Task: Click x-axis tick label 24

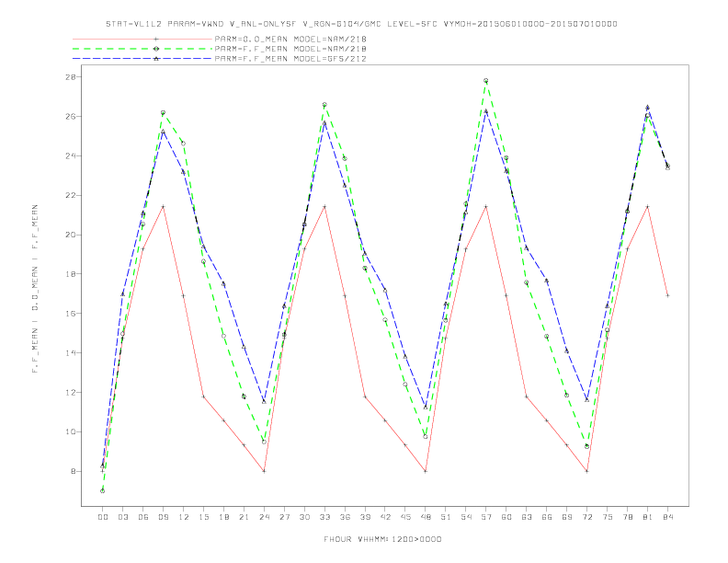Action: (x=264, y=517)
